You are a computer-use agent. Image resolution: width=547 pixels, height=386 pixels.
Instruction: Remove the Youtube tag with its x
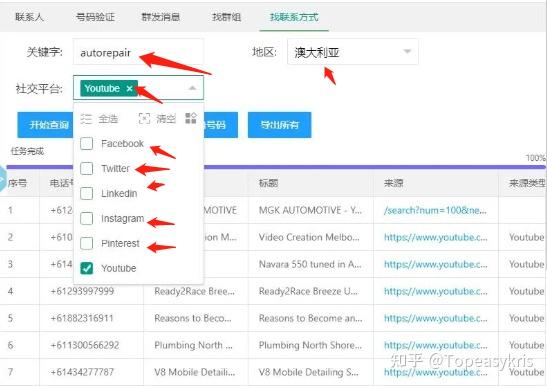pos(129,88)
